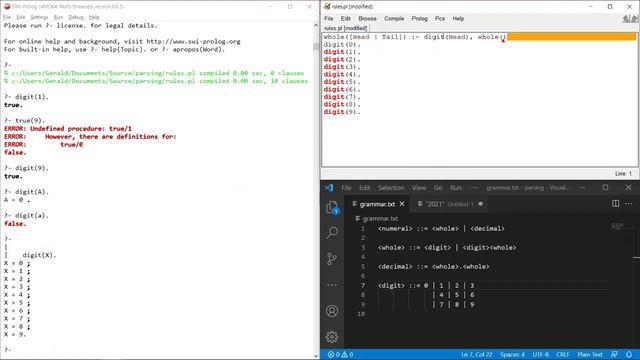
Task: Split the VS Code editor right
Action: (615, 203)
